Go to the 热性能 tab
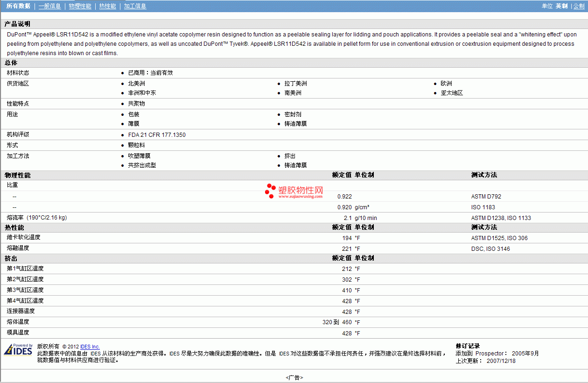The height and width of the screenshot is (383, 588). click(x=108, y=6)
